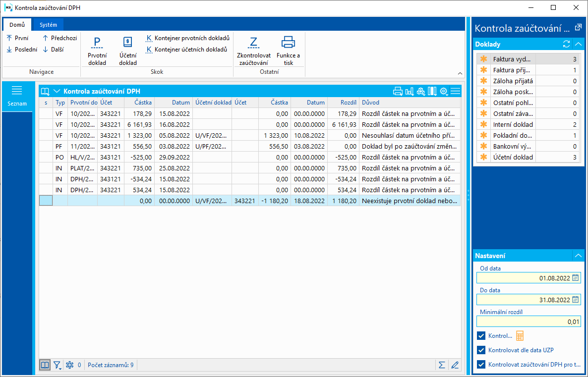This screenshot has width=588, height=377.
Task: Toggle Kontrolovat dle data UZP checkbox
Action: coord(481,350)
